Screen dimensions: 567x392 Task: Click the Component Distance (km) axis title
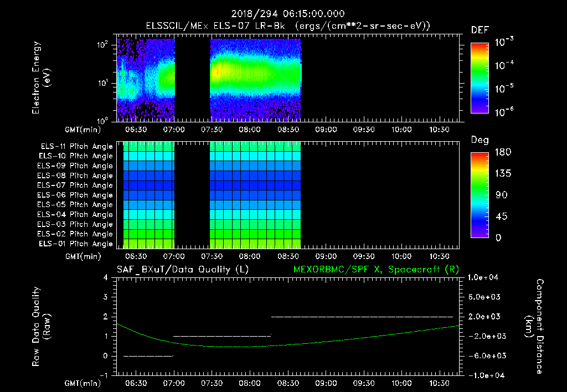coord(534,327)
